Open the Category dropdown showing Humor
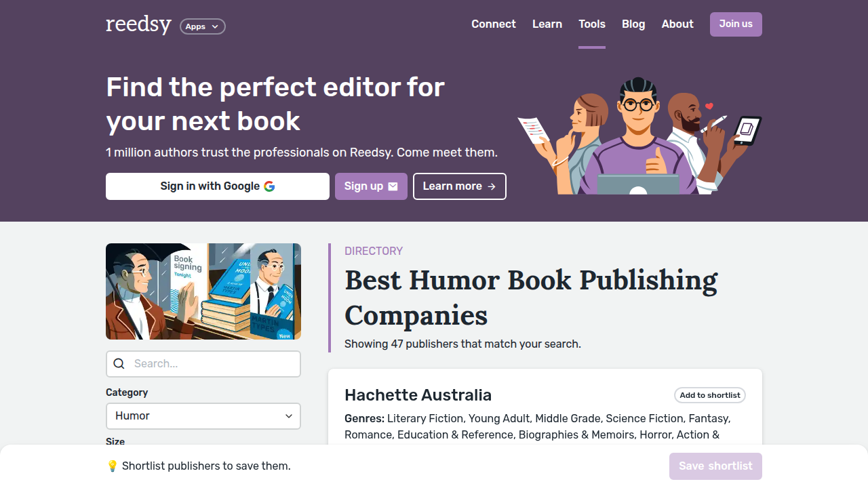This screenshot has height=488, width=868. (203, 416)
